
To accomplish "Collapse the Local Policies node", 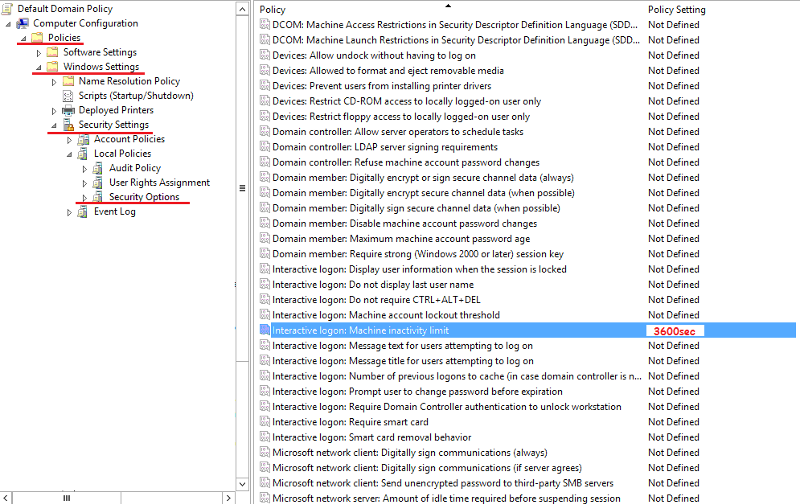I will (69, 155).
